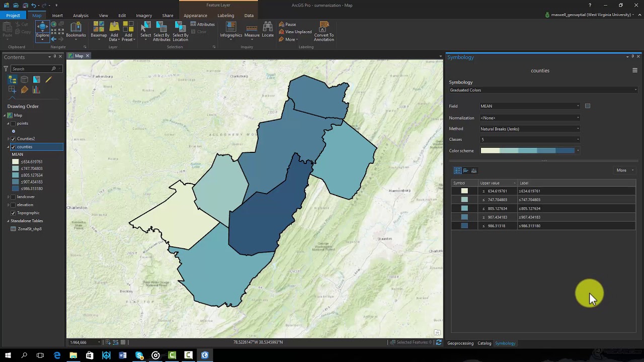Refresh the map view from status bar
Screen dimensions: 644x362
tap(438, 342)
